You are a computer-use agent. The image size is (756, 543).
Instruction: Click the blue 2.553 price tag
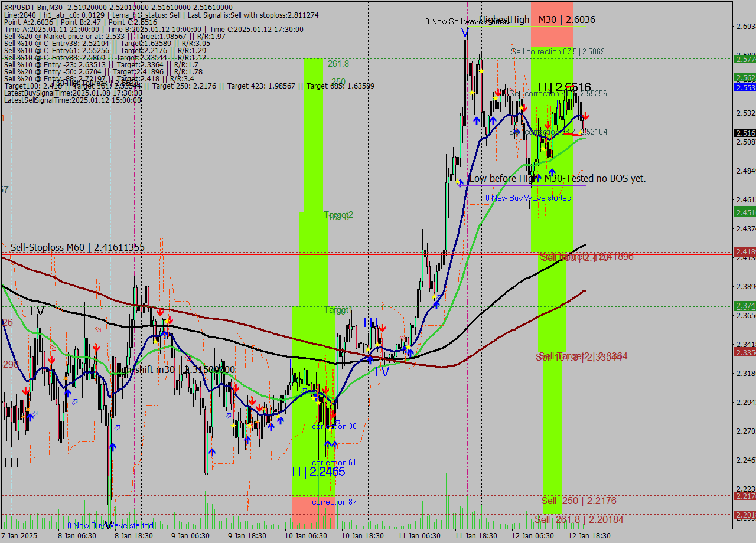pos(744,87)
